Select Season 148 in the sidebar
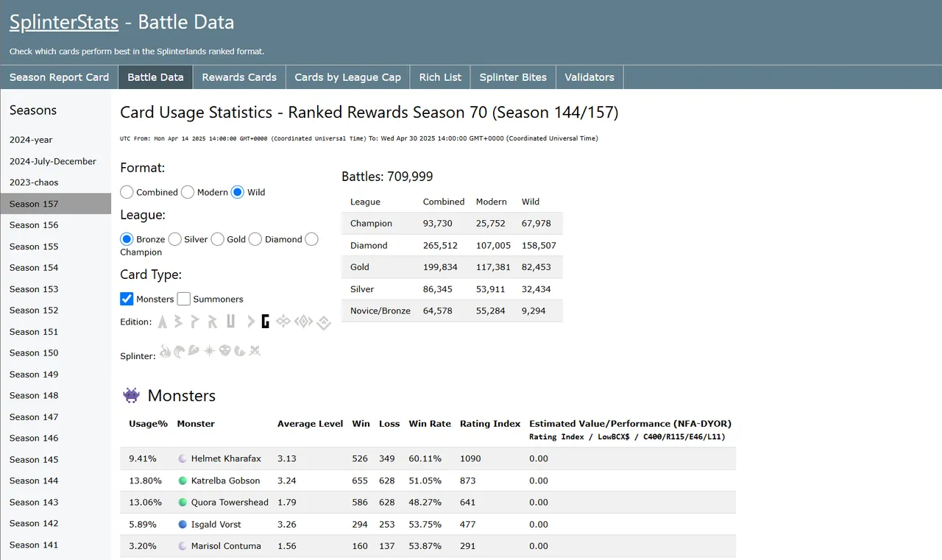This screenshot has width=942, height=560. click(x=56, y=396)
